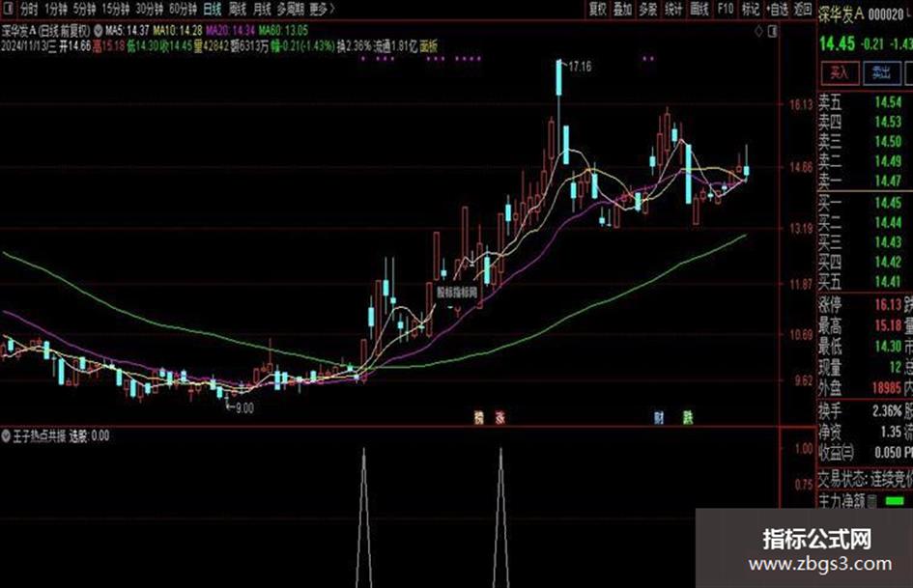Click the panel icon left of 分时
Viewport: 913px width, 588px height.
tap(10, 9)
